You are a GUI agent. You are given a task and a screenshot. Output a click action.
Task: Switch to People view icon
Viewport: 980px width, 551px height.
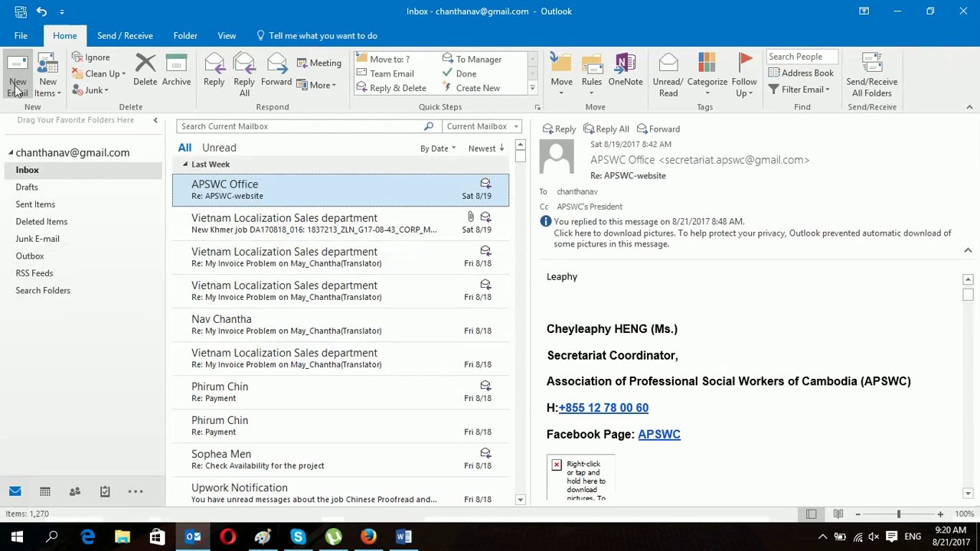(75, 491)
